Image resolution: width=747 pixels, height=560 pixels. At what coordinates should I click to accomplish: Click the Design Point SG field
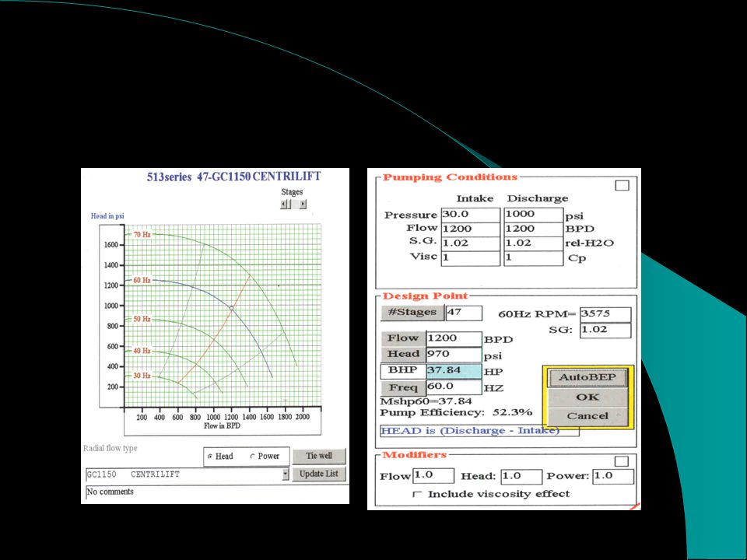[605, 330]
